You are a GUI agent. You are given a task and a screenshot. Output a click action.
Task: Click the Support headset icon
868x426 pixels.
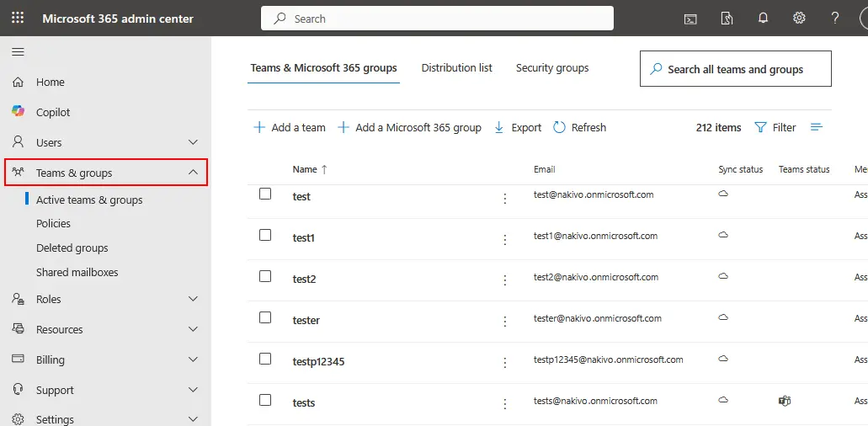click(18, 390)
